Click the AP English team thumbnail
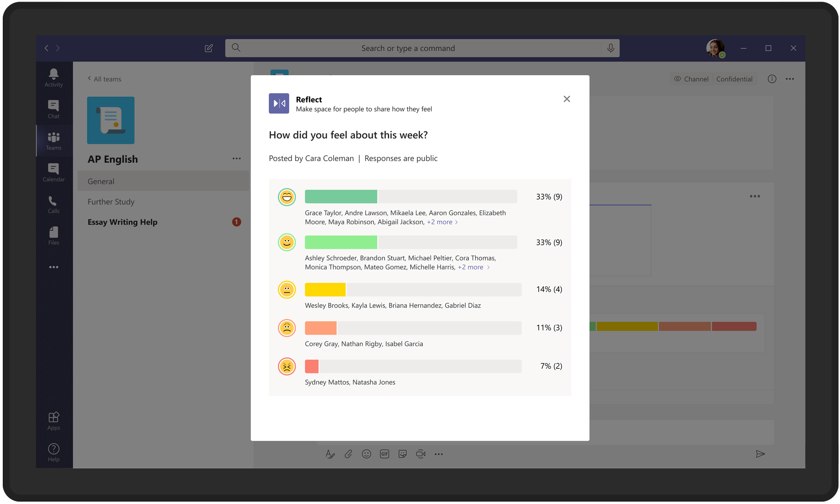Screen dimensions: 840x504 [111, 120]
